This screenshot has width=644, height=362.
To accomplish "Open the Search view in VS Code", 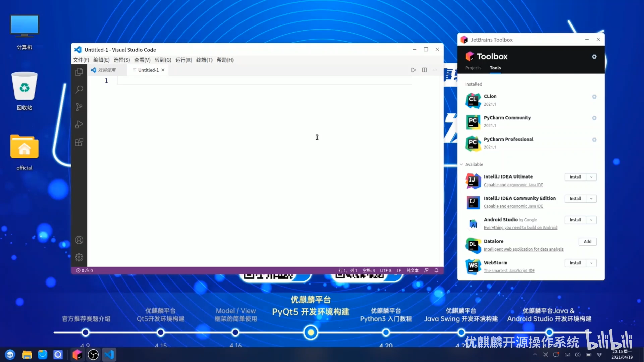I will (x=79, y=90).
